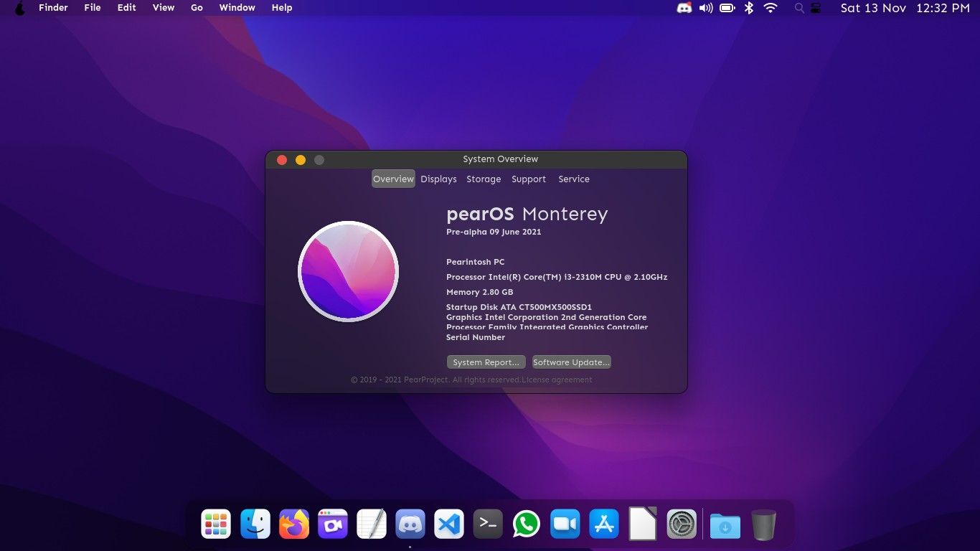Open the battery status dropdown

[727, 8]
